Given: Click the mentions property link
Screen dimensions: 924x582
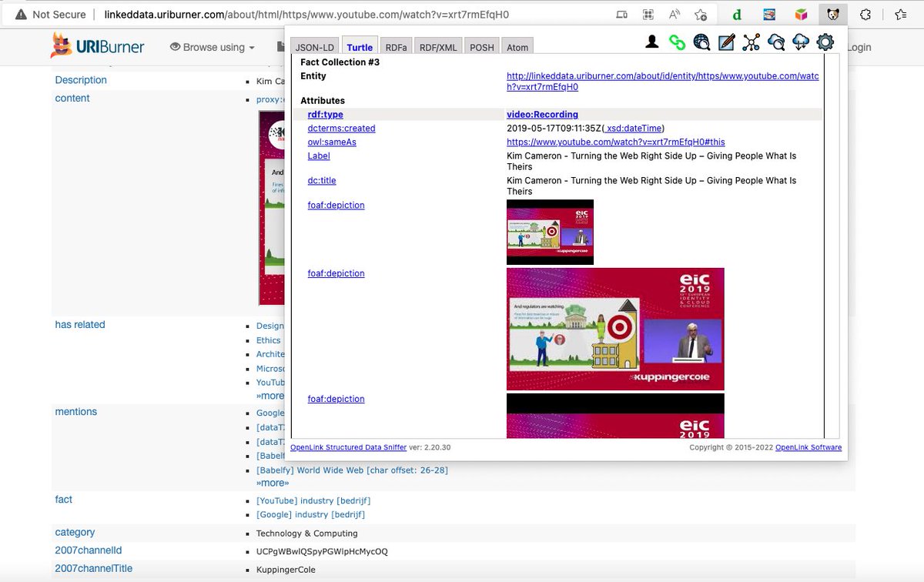Looking at the screenshot, I should [x=76, y=412].
